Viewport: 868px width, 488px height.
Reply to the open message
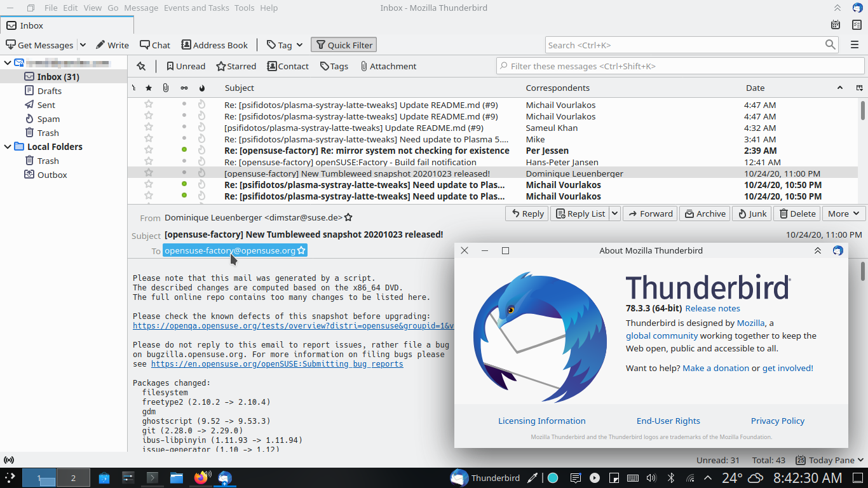526,213
